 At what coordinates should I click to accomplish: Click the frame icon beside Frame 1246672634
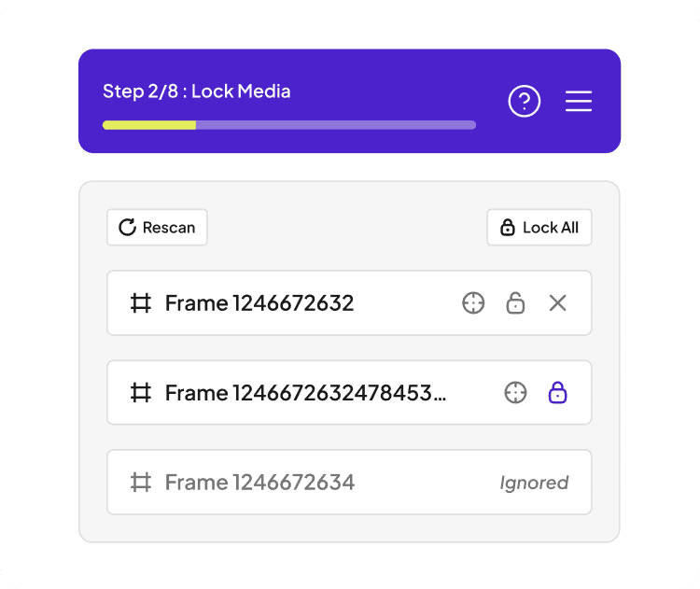141,483
